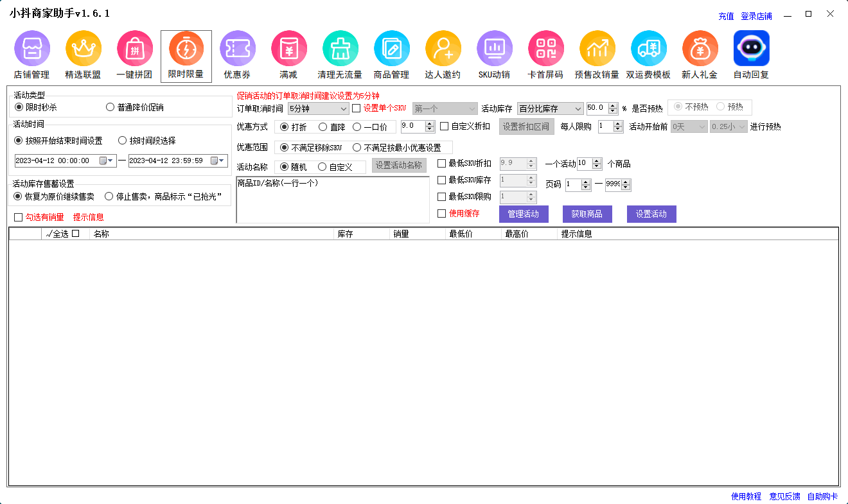Enable the 使用缓存 checkbox
The image size is (848, 504).
441,214
